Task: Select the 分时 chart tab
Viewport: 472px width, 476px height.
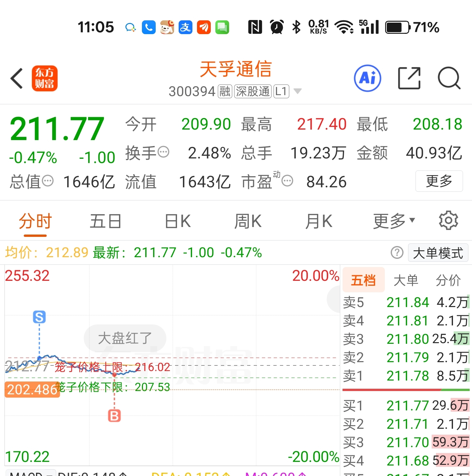Action: tap(35, 221)
